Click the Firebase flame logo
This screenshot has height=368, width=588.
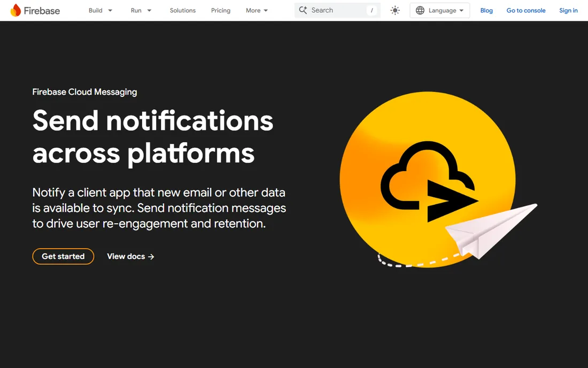[x=16, y=10]
